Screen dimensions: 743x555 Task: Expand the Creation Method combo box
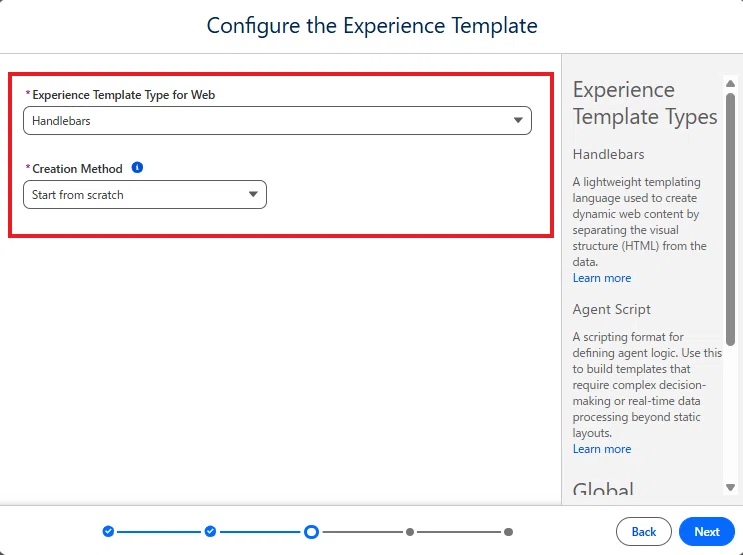[x=145, y=194]
